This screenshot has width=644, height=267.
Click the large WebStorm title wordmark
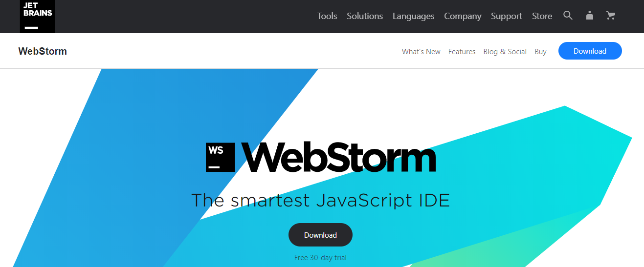tap(338, 157)
